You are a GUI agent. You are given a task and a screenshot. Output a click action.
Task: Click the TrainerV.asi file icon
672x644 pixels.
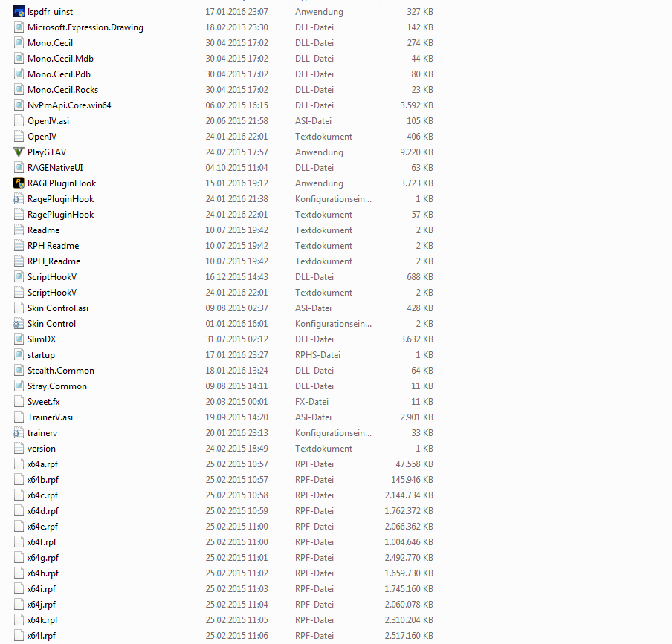click(19, 417)
